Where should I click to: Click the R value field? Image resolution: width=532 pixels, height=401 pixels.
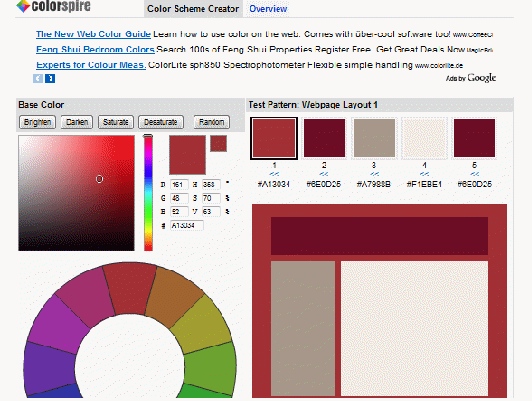(179, 185)
